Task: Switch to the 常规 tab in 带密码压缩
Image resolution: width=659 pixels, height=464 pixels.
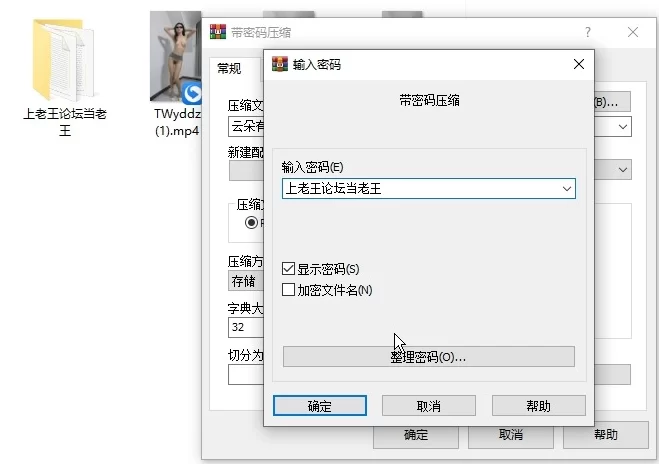Action: tap(229, 69)
